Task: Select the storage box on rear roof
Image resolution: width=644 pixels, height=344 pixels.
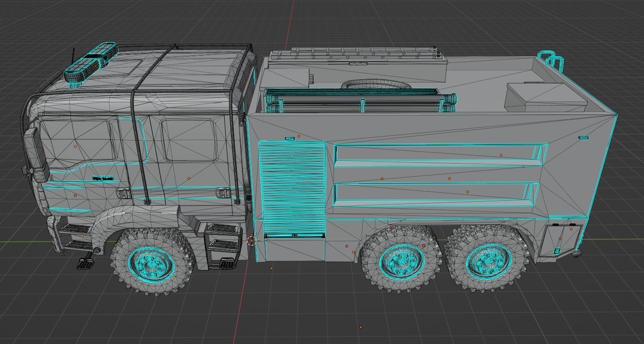Action: pos(546,97)
